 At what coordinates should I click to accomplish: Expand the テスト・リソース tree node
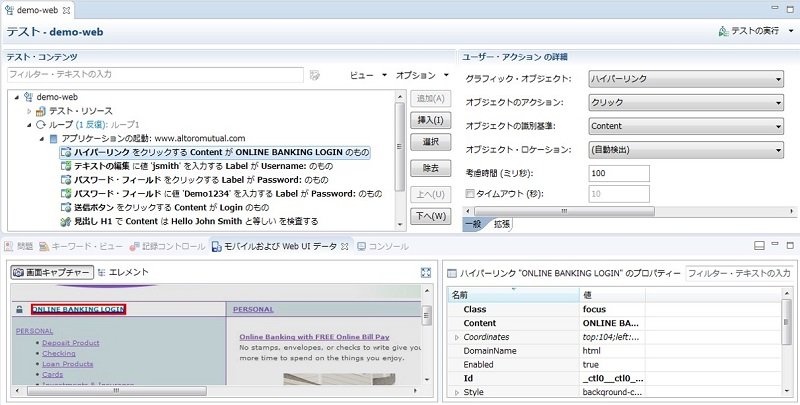tap(29, 111)
